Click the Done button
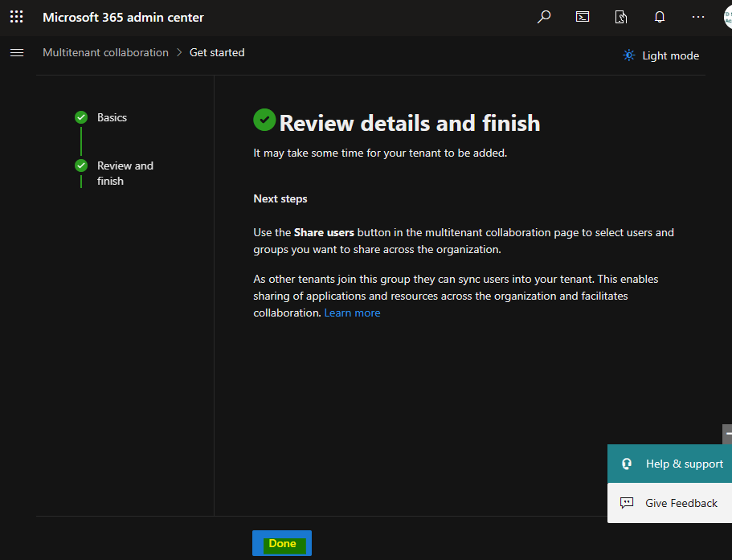 282,543
